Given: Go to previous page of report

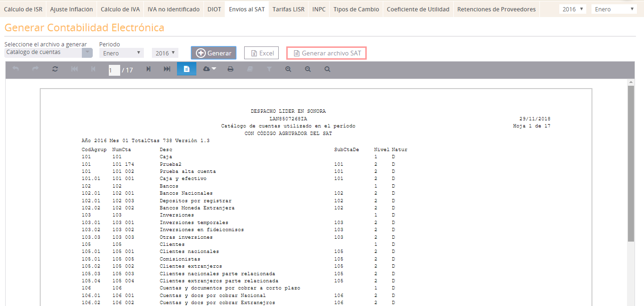Looking at the screenshot, I should (93, 69).
